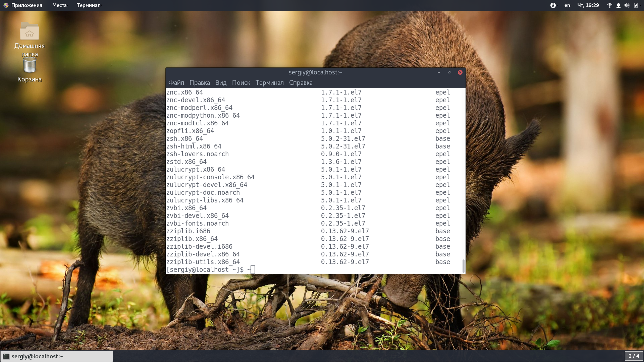
Task: Click the znc-modpython.x86_64 package name
Action: [203, 115]
